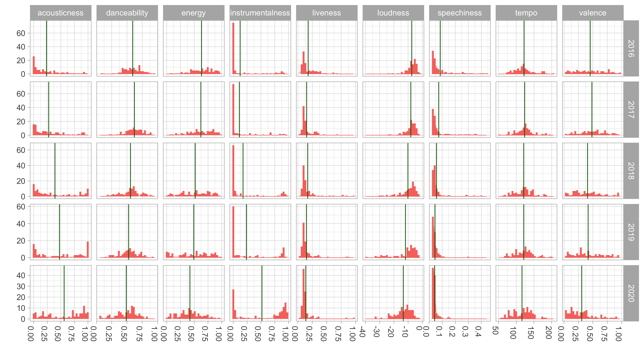Screen dimensions: 644x358
Task: Click the danceability 2019 histogram panel
Action: pos(127,232)
